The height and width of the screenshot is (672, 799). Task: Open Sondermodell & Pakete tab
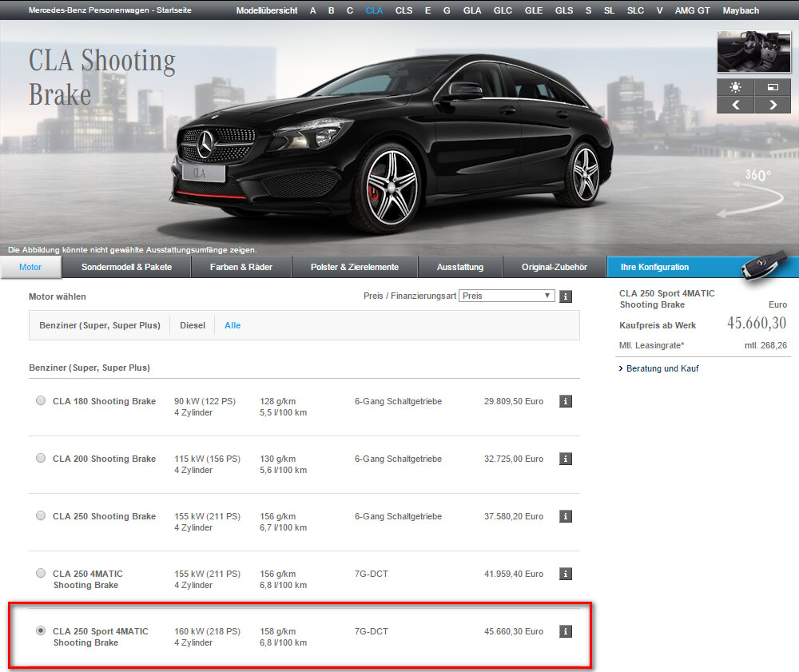coord(126,267)
